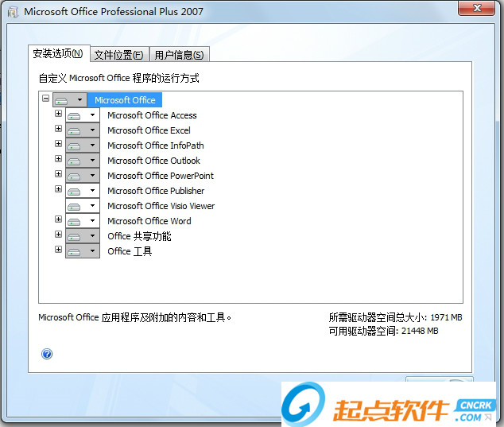Expand Microsoft Office Outlook node
504x427 pixels.
pos(58,158)
